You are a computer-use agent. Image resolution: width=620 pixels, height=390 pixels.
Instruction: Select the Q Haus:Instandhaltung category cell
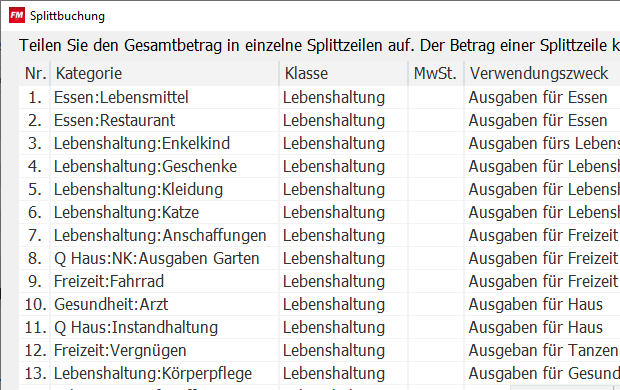tap(164, 327)
